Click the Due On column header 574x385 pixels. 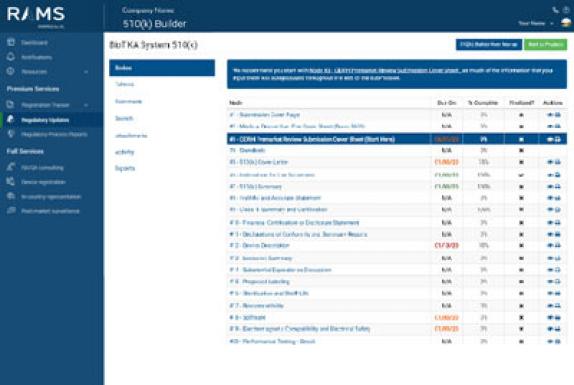(447, 103)
